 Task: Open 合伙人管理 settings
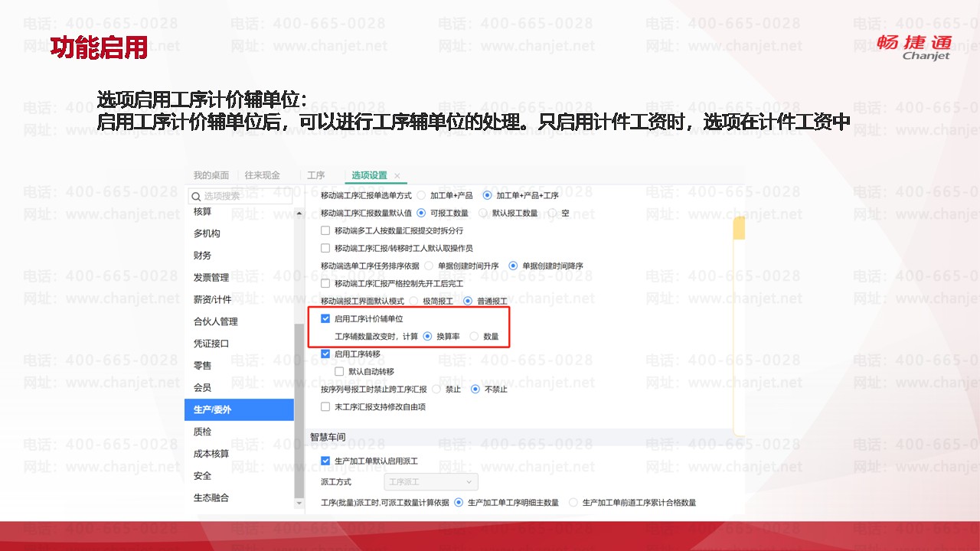tap(216, 321)
